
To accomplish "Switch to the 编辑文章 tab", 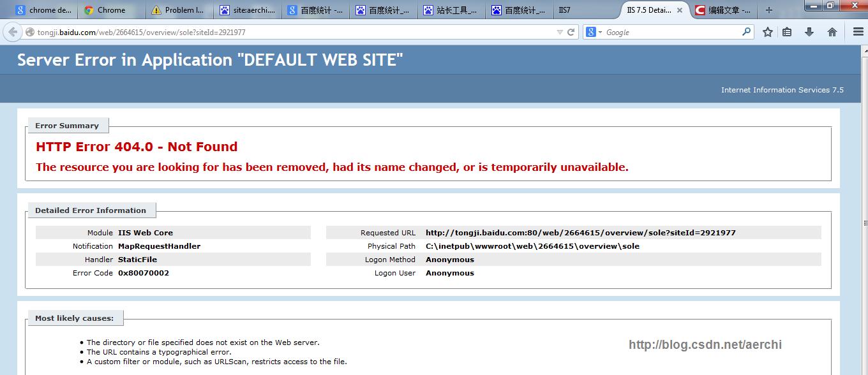I will tap(723, 10).
